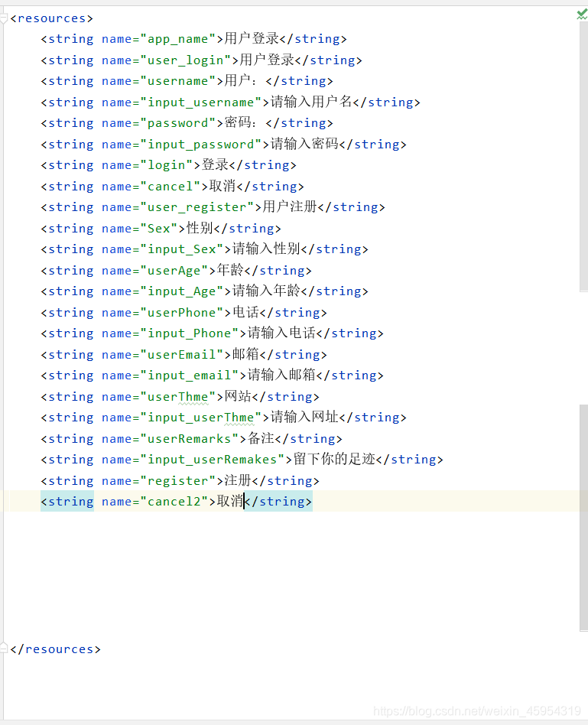The image size is (588, 725).
Task: Click the user_register string line
Action: (x=213, y=207)
